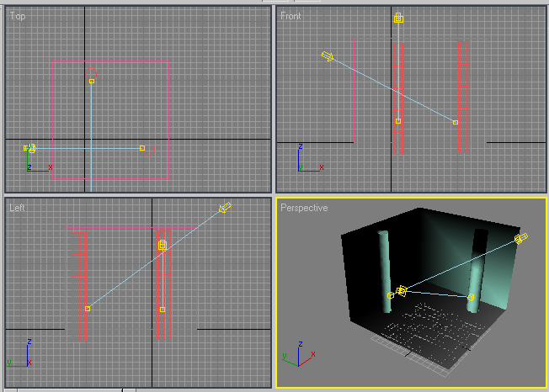This screenshot has height=392, width=549.
Task: Select the left red column in Left viewport
Action: 79,286
